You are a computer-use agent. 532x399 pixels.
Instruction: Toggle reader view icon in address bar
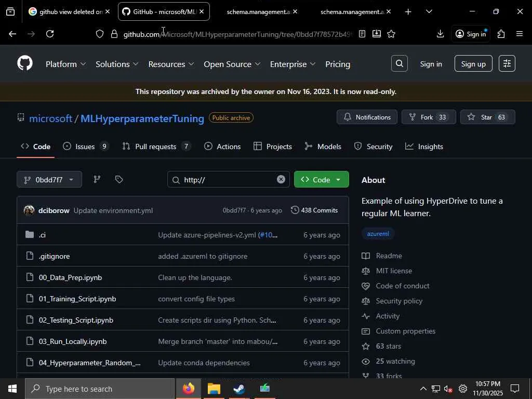coord(362,34)
